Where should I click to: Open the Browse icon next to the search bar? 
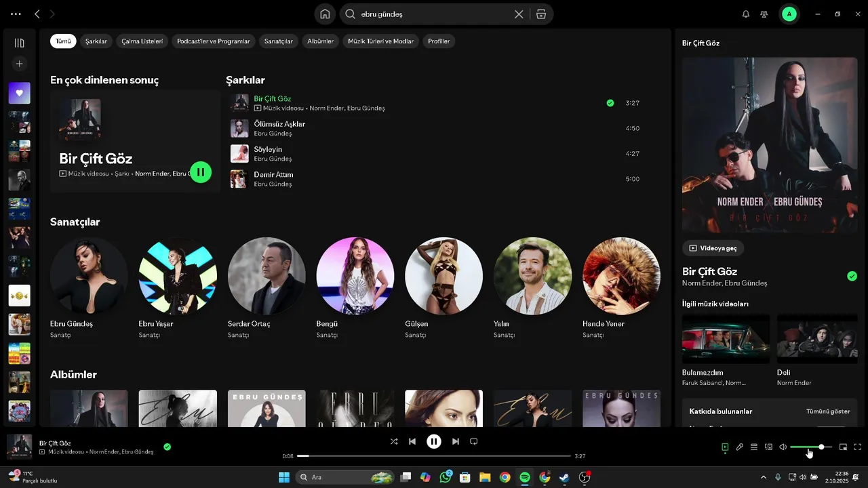540,14
